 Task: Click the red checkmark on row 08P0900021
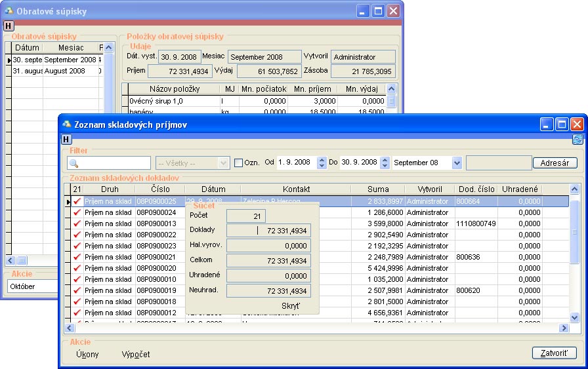tap(77, 257)
